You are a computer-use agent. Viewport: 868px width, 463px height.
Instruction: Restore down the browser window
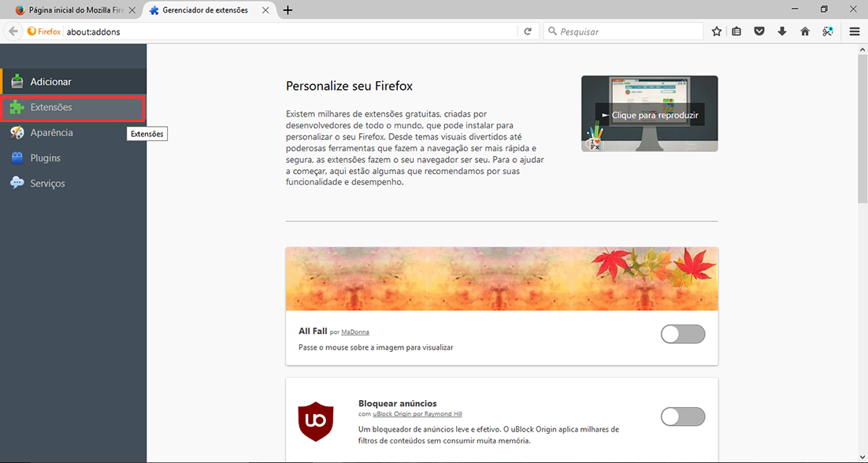coord(824,9)
